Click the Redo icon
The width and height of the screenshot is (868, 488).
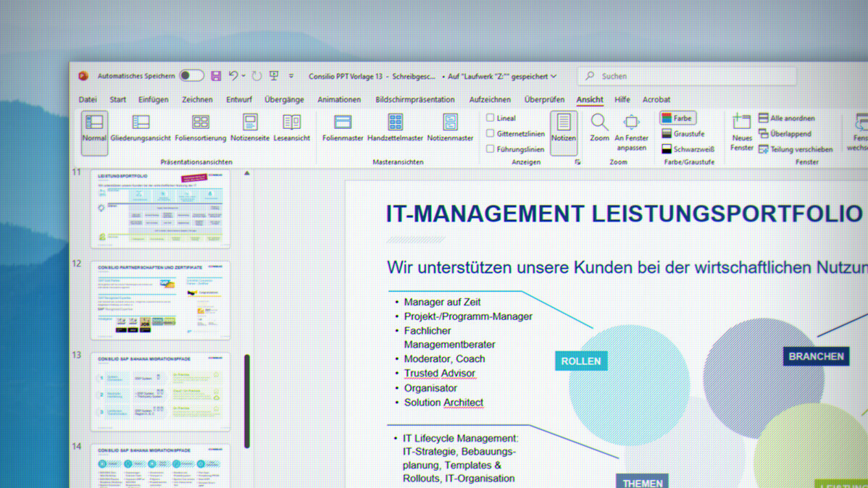tap(256, 76)
